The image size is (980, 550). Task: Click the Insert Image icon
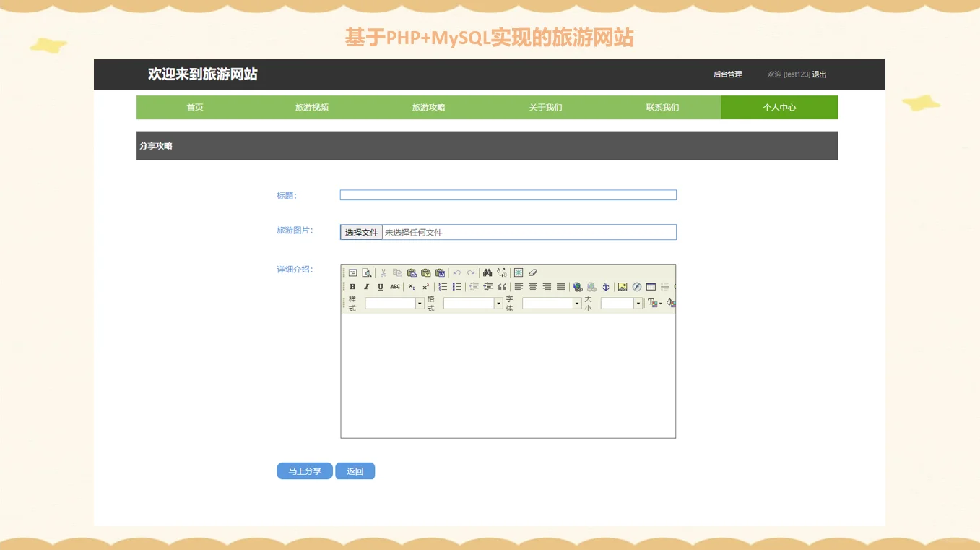pyautogui.click(x=622, y=287)
